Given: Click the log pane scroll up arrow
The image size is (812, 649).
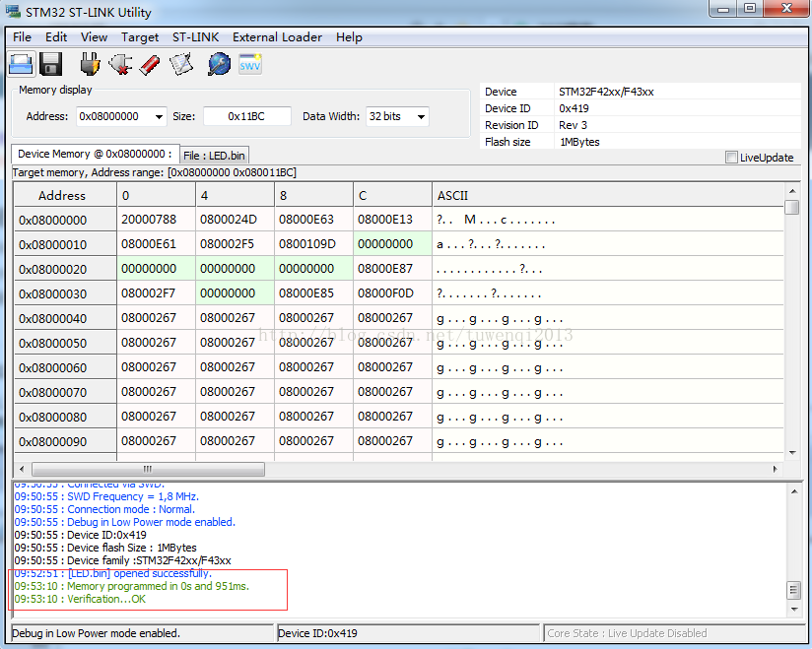Looking at the screenshot, I should pos(794,491).
